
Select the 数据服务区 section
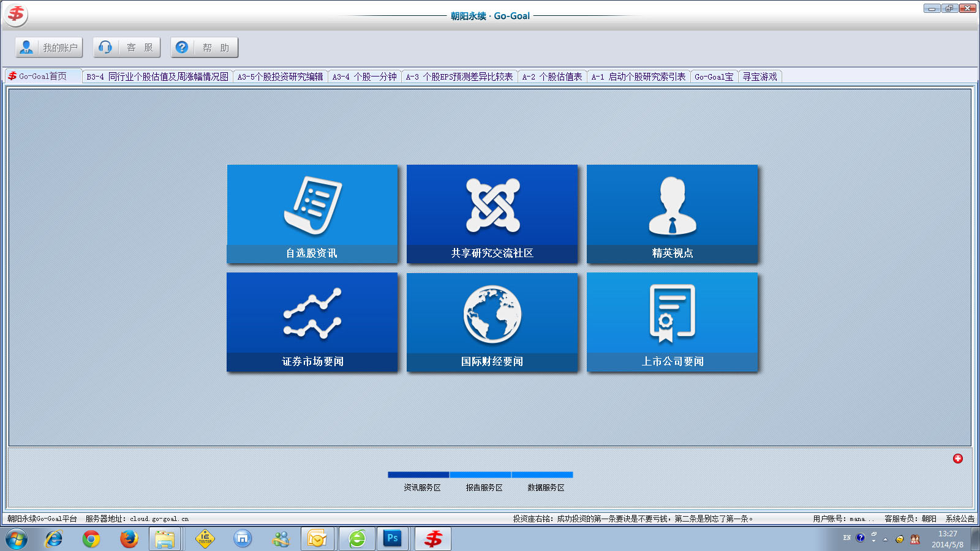coord(546,487)
